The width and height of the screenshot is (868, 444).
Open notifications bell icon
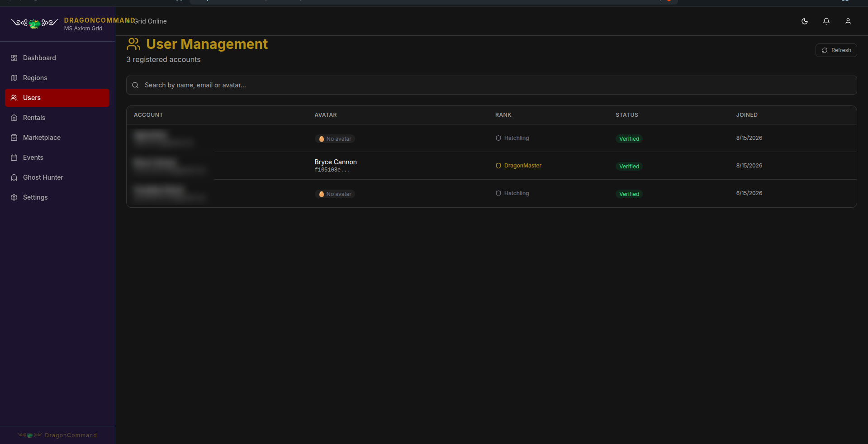(826, 21)
